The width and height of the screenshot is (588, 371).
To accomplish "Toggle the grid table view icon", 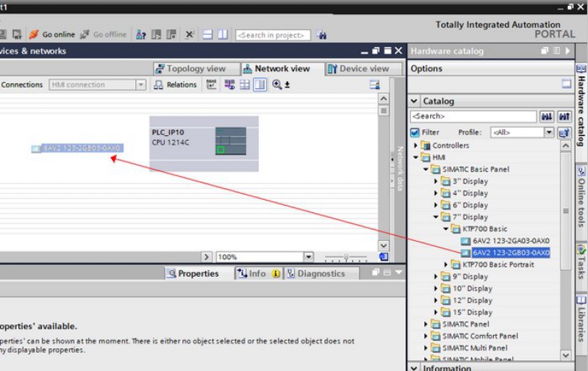I will [x=245, y=84].
